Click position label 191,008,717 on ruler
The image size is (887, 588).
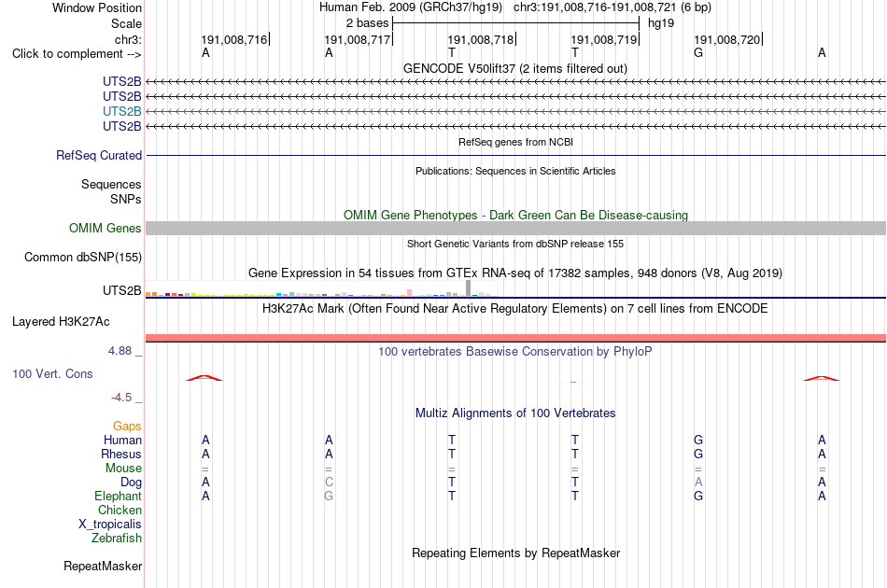click(358, 39)
